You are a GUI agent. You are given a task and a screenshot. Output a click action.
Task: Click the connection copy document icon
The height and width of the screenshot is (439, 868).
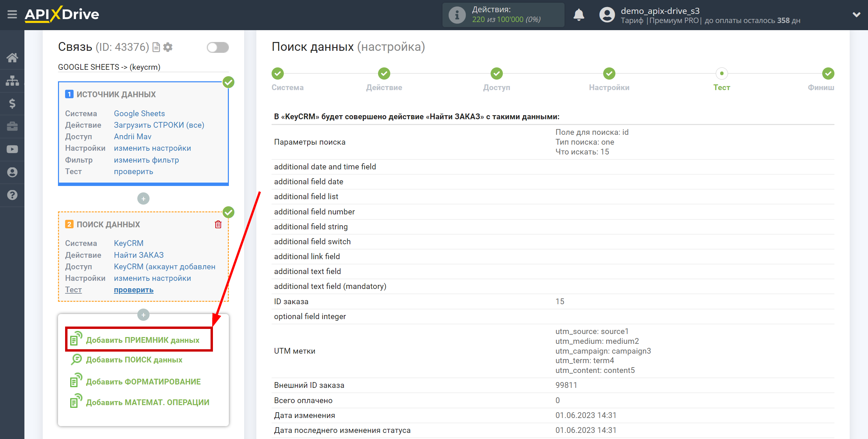pos(156,47)
